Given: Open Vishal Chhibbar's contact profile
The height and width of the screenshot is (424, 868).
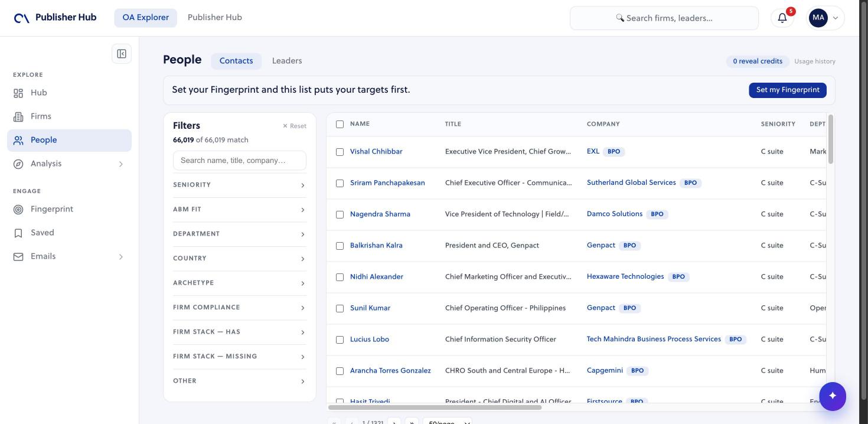Looking at the screenshot, I should pyautogui.click(x=376, y=152).
